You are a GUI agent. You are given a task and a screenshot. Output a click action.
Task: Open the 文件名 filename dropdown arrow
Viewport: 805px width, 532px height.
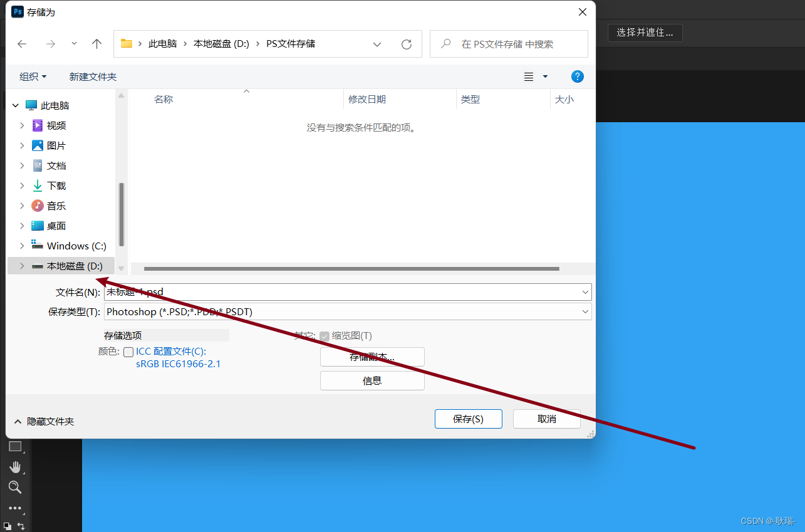tap(585, 292)
